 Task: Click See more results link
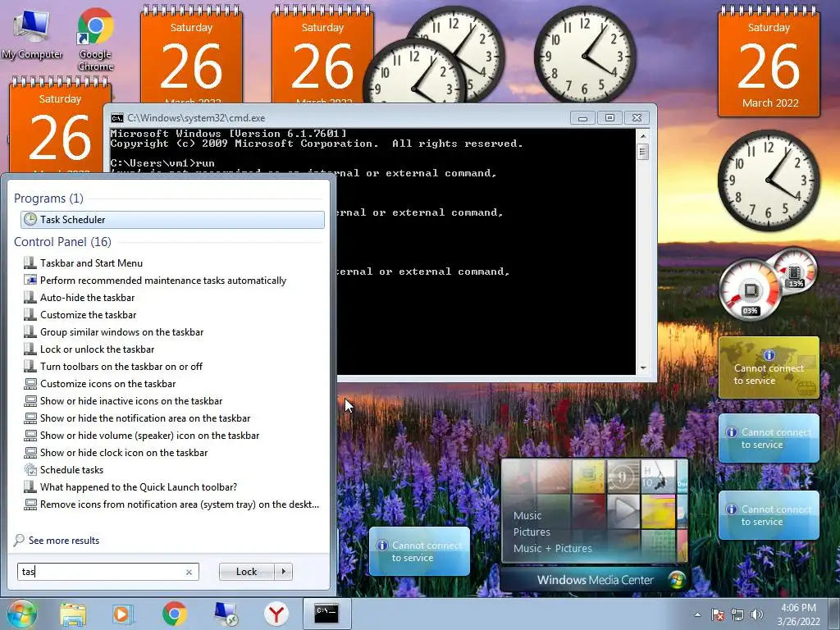(64, 541)
